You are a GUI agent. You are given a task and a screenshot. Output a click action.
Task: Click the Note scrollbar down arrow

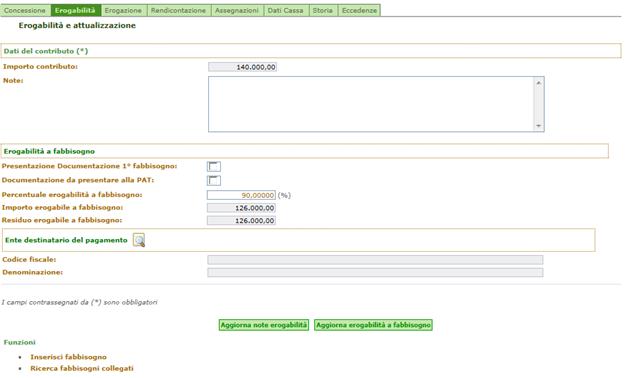539,126
